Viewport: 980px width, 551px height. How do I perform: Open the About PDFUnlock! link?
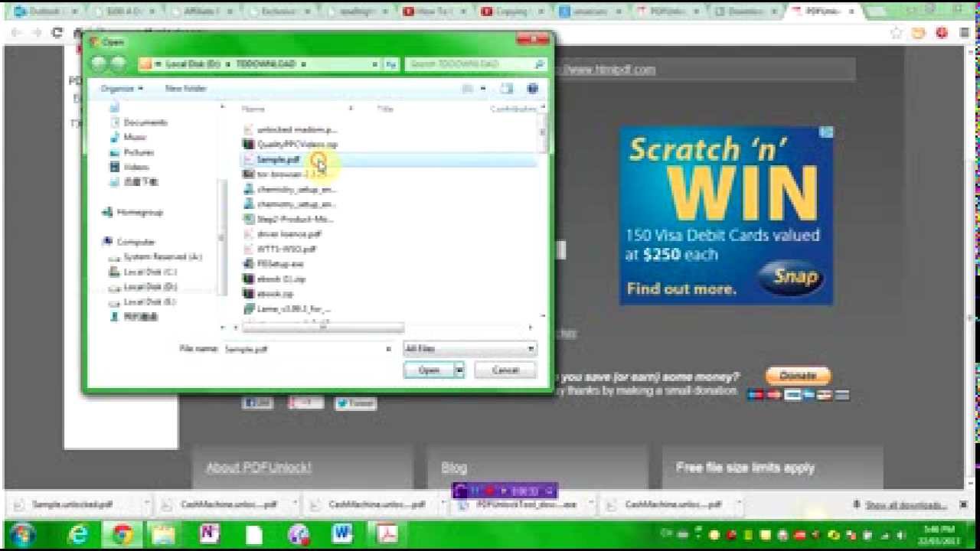coord(259,468)
